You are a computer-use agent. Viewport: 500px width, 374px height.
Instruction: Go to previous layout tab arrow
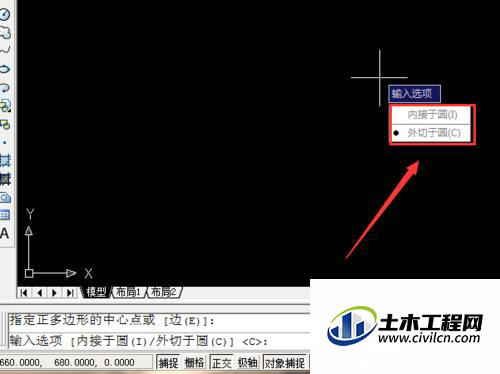coord(40,293)
